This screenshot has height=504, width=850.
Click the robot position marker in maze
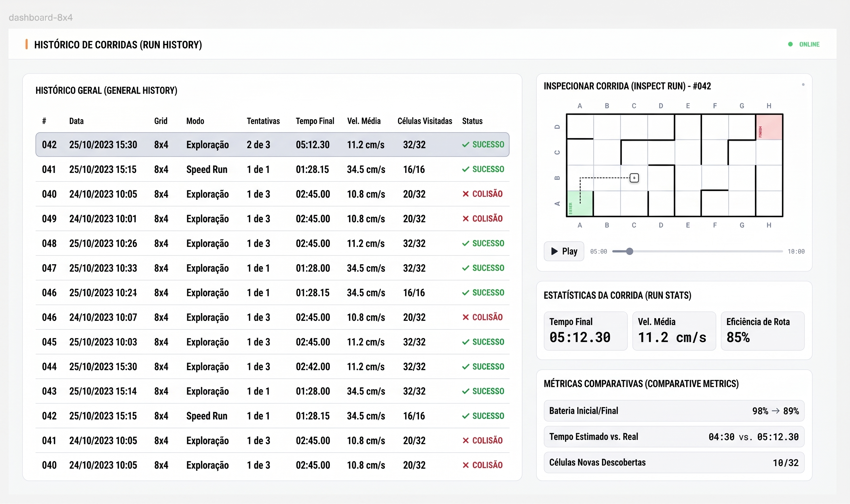(x=634, y=178)
